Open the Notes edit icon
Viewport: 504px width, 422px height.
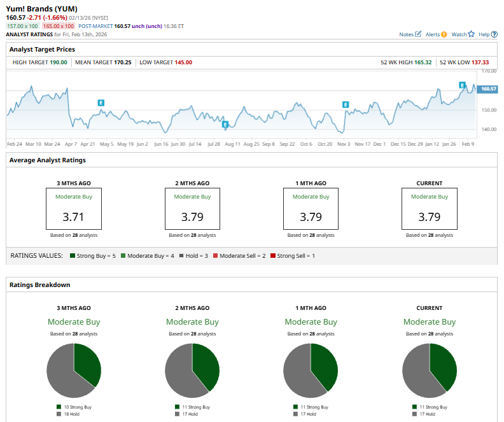(418, 34)
